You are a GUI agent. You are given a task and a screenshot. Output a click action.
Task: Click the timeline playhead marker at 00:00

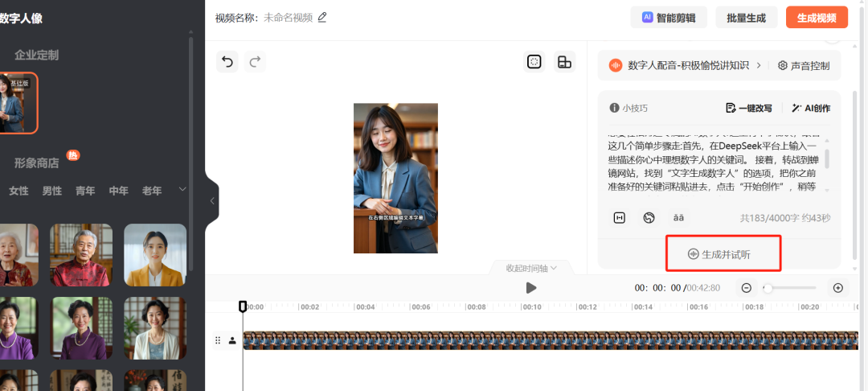click(243, 307)
